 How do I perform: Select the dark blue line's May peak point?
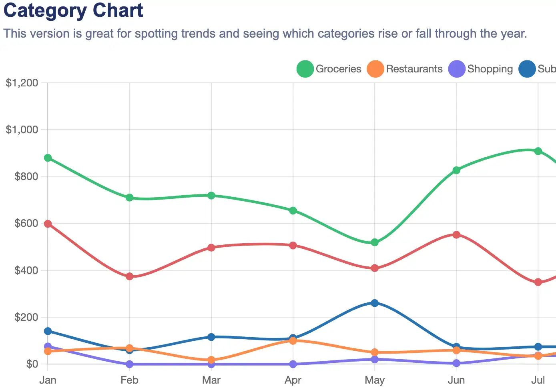[375, 303]
